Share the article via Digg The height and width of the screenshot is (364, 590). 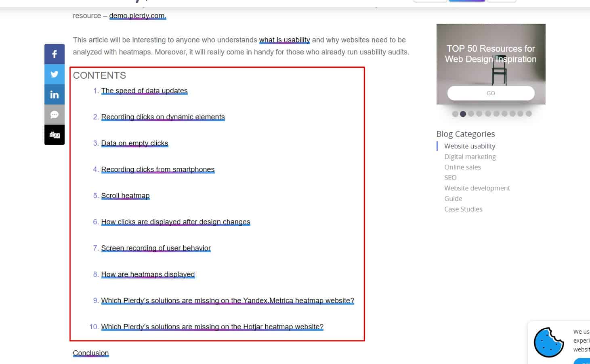[54, 134]
